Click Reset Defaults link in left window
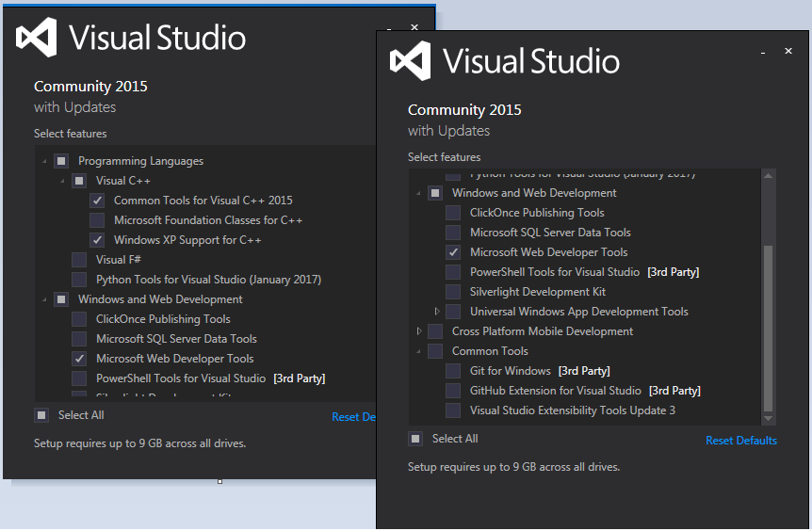This screenshot has height=531, width=812. pyautogui.click(x=353, y=417)
